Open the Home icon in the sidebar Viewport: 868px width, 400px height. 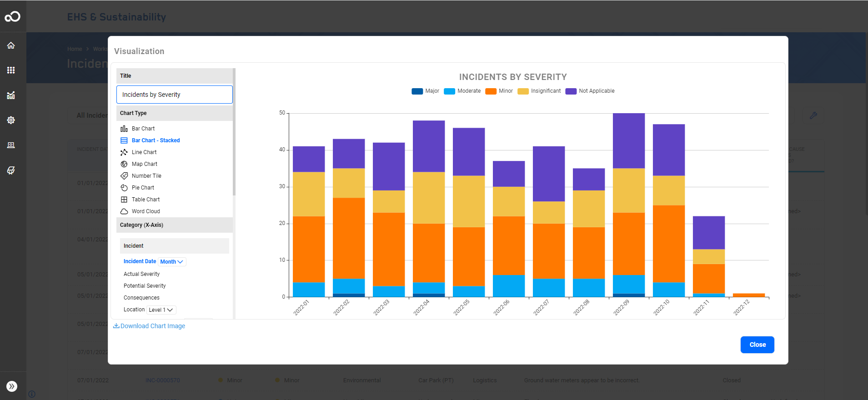[x=11, y=45]
